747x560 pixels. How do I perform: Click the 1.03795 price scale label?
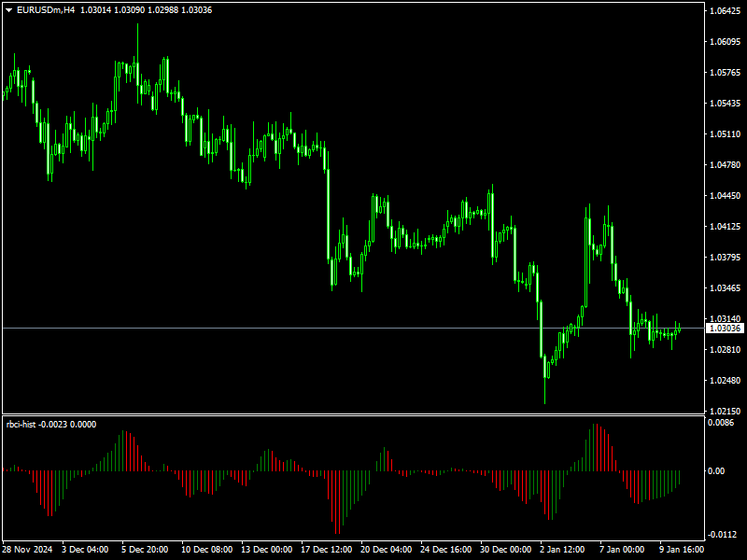[726, 258]
